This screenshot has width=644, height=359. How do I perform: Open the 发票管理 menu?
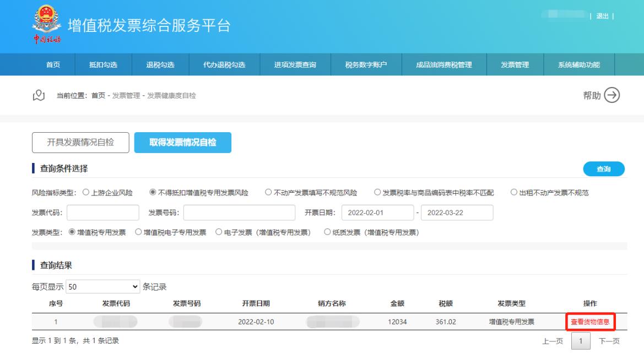[x=515, y=65]
